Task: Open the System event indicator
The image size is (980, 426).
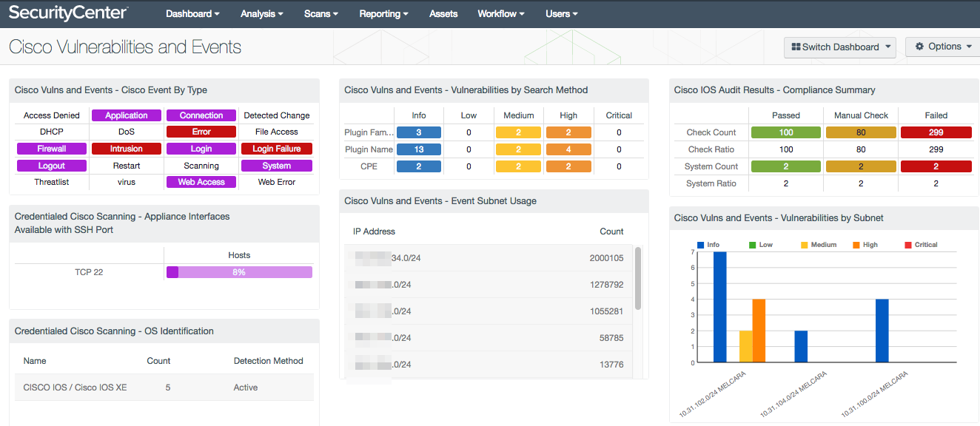Action: pos(277,166)
